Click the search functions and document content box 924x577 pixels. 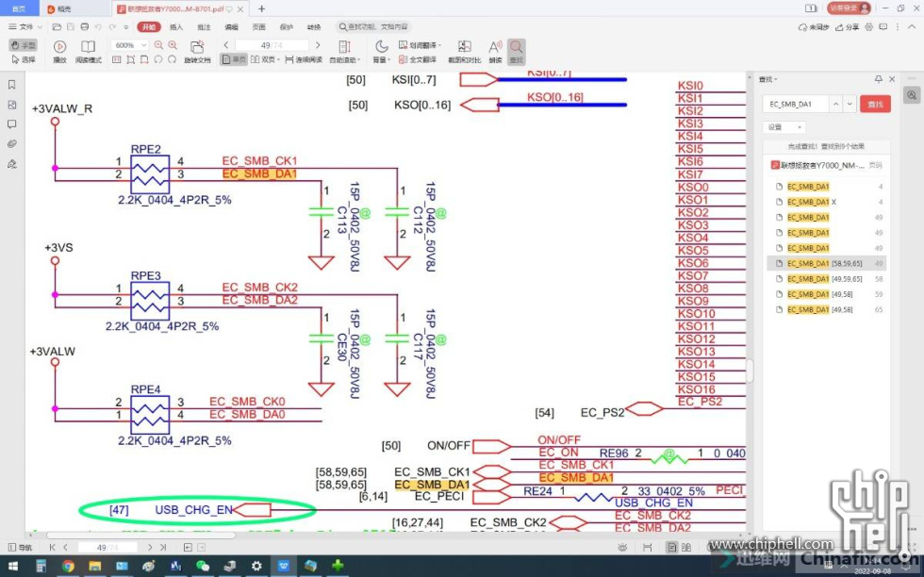(373, 26)
